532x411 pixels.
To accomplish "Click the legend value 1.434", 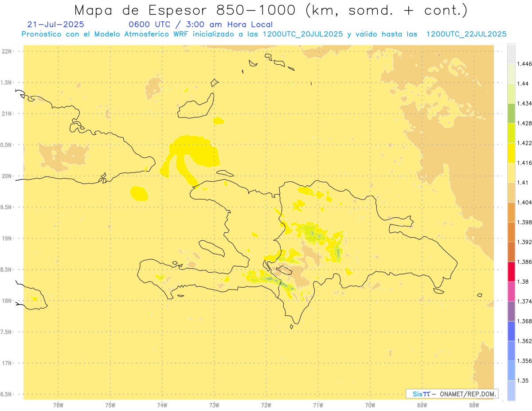I will 524,103.
